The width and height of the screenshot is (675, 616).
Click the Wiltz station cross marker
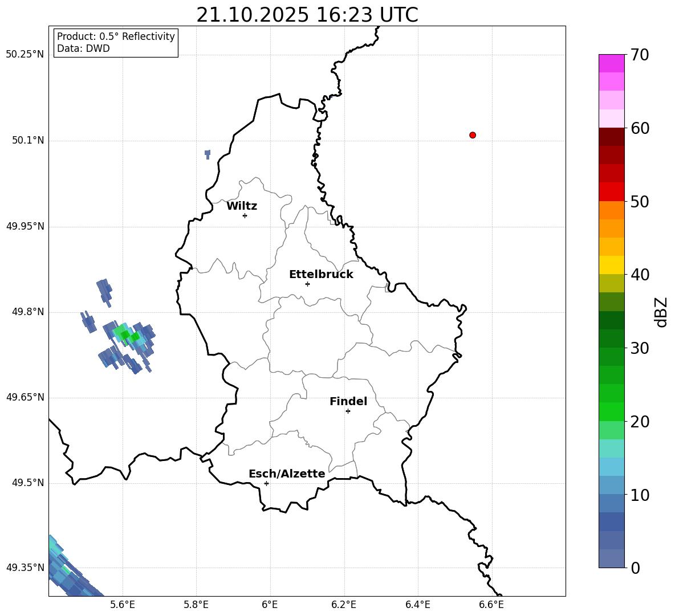tap(245, 216)
